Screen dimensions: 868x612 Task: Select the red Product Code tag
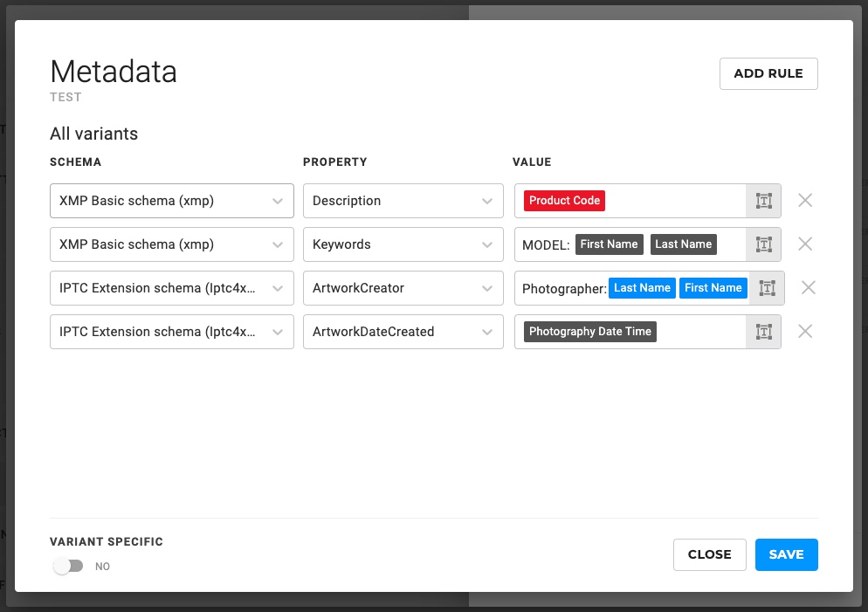point(564,201)
